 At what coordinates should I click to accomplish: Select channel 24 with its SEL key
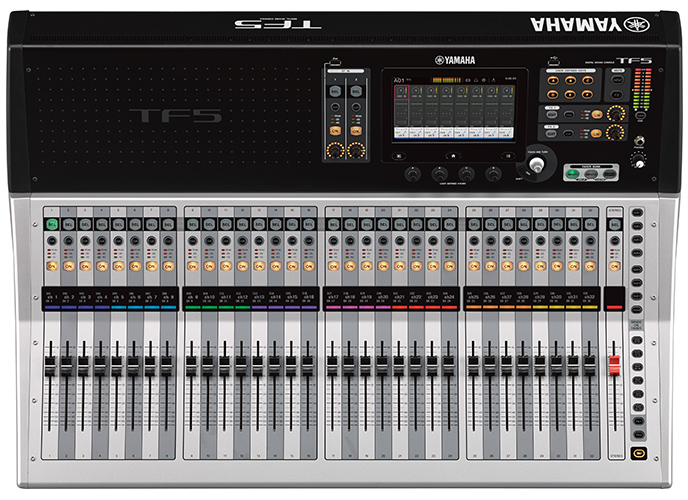coord(450,225)
